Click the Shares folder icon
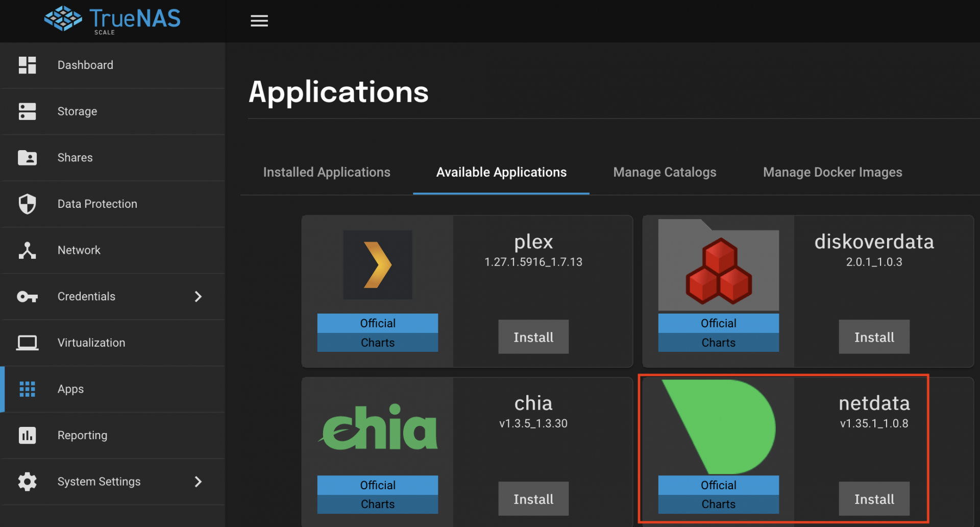 coord(27,158)
